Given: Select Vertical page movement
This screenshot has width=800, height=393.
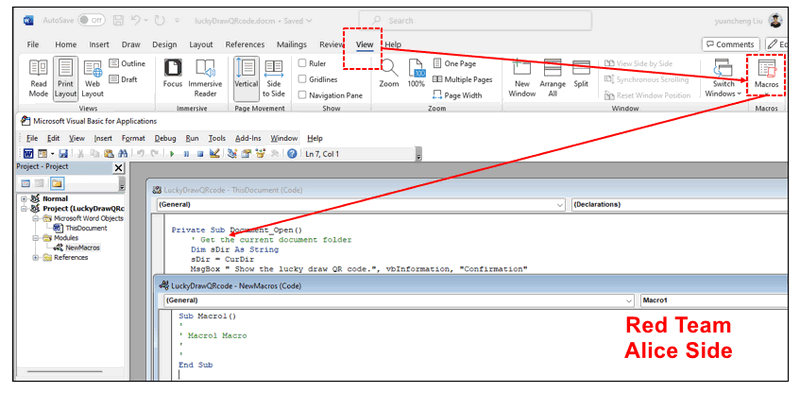Looking at the screenshot, I should [246, 78].
